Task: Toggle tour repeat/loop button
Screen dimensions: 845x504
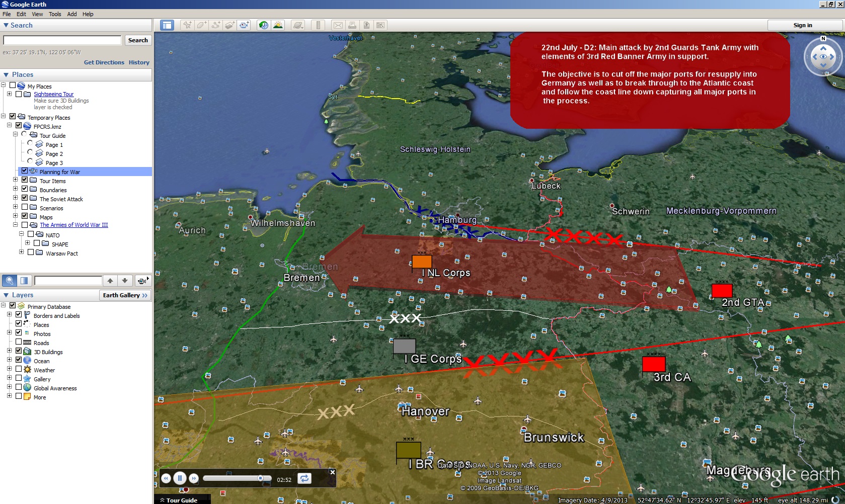Action: (304, 478)
